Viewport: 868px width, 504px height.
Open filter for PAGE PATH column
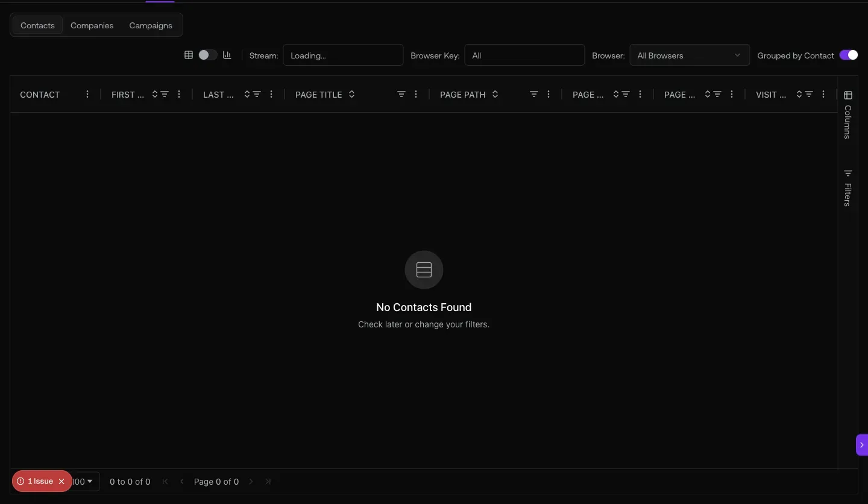tap(534, 94)
